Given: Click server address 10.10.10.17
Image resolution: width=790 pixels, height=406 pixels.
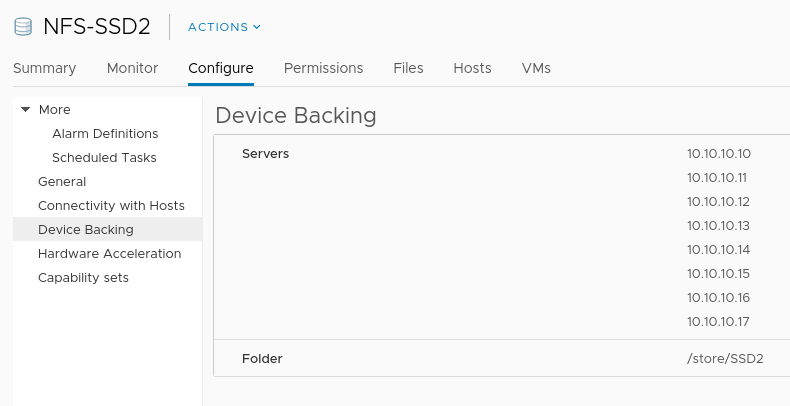Looking at the screenshot, I should [x=718, y=322].
